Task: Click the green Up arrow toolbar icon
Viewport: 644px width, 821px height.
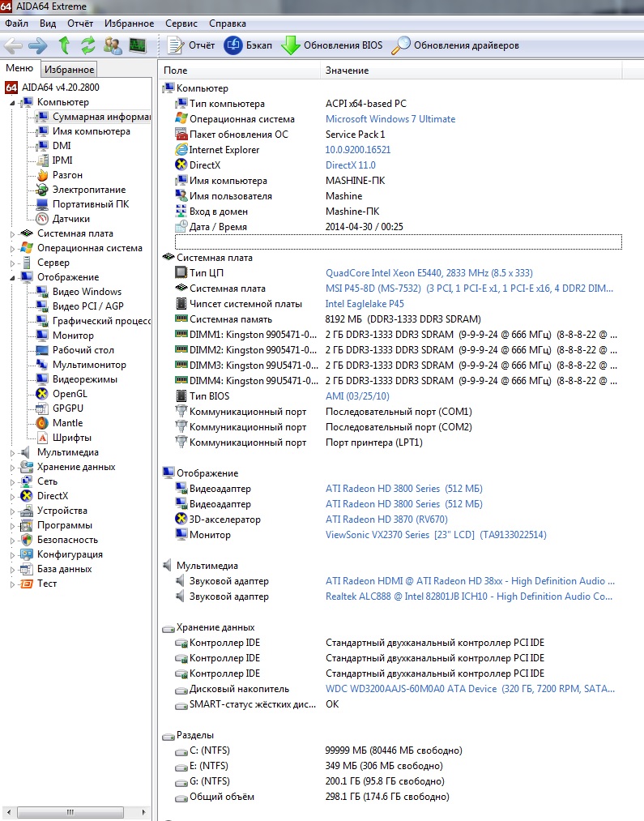Action: (64, 45)
